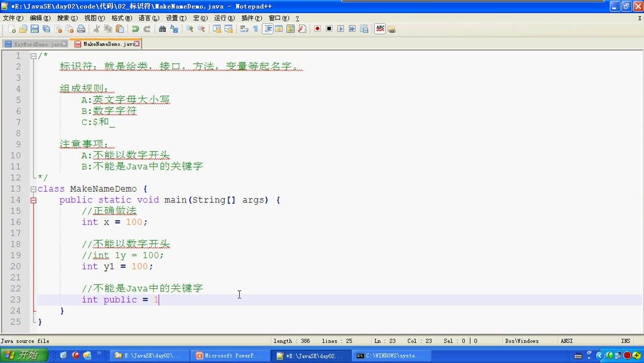Toggle word wrap from the toolbar
The width and height of the screenshot is (644, 363).
click(243, 29)
